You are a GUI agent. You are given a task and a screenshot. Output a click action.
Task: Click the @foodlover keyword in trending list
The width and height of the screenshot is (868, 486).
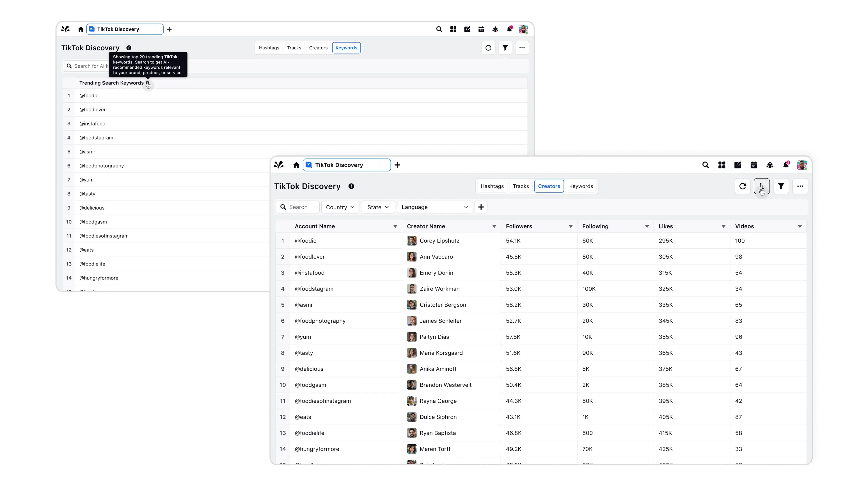tap(92, 109)
